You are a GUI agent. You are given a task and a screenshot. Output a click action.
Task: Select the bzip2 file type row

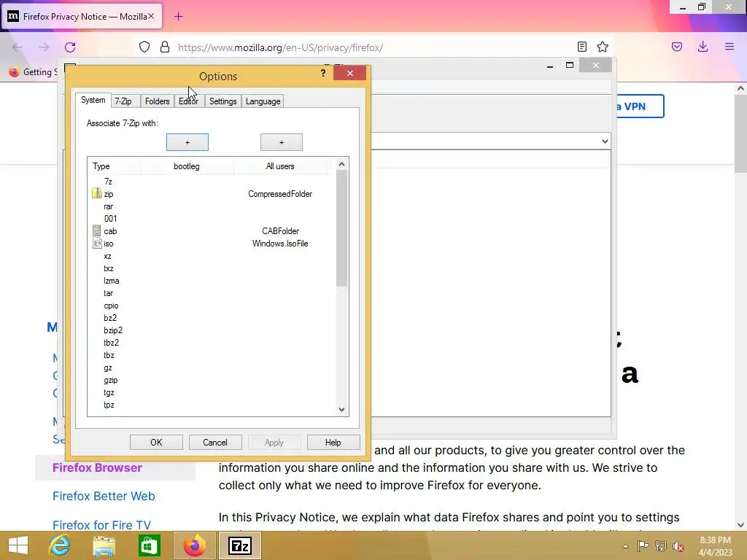click(212, 330)
